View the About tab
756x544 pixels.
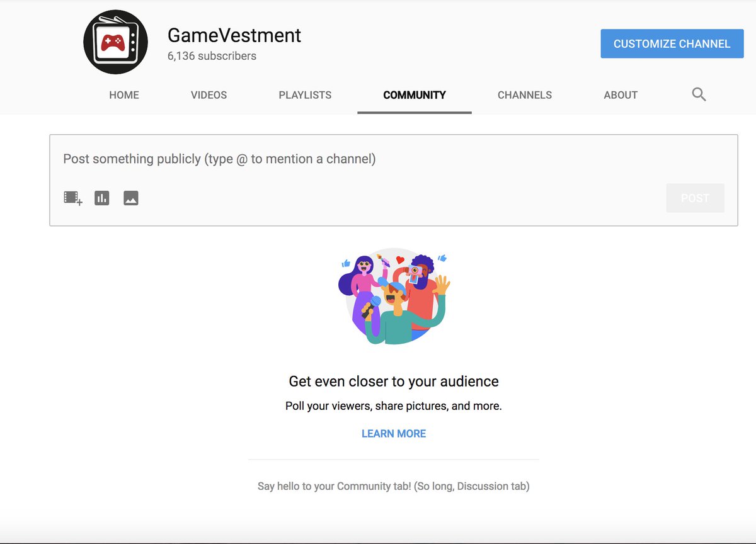(621, 95)
